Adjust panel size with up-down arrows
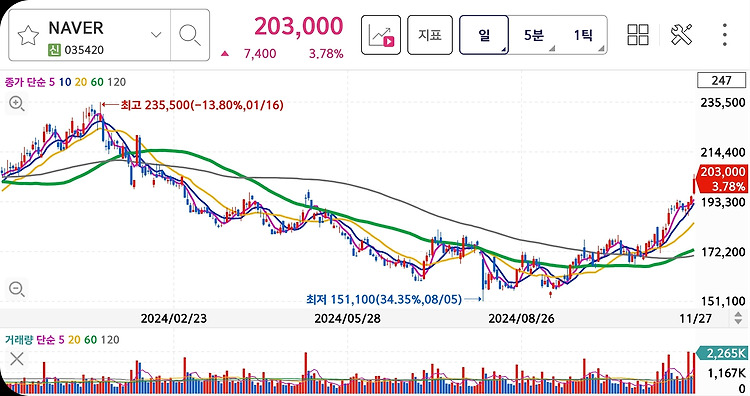Image resolution: width=750 pixels, height=396 pixels. pos(738,318)
